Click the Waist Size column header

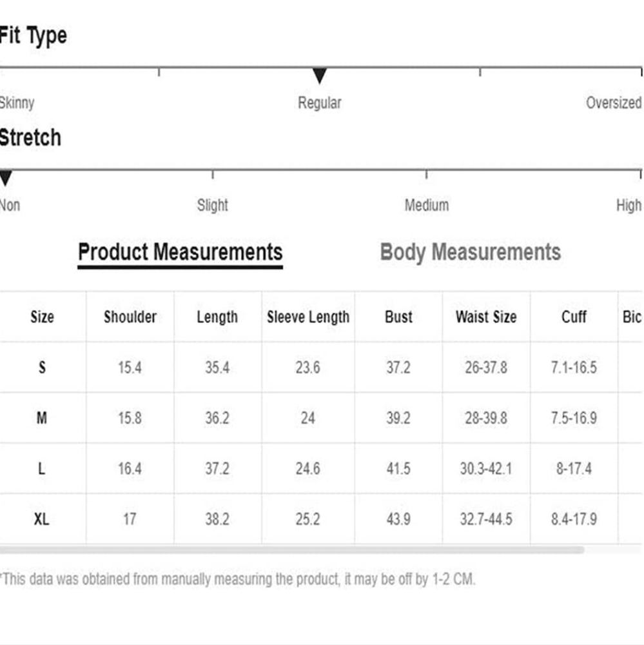(x=486, y=317)
